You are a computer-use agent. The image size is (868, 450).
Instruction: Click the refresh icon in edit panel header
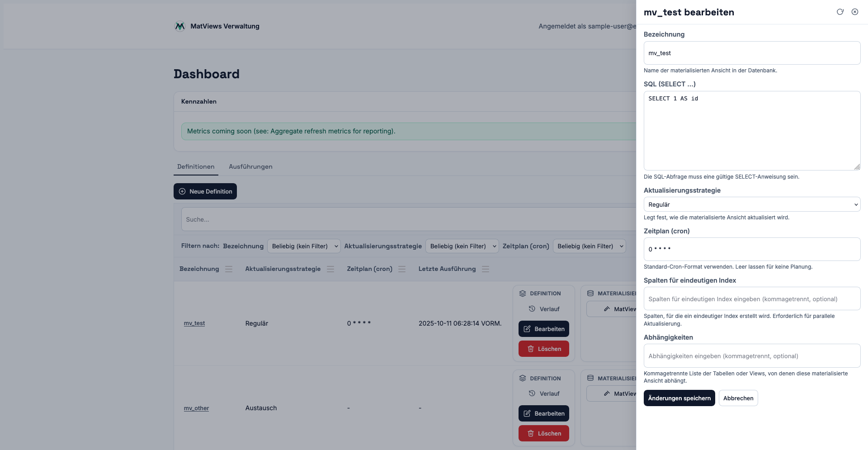[x=840, y=12]
